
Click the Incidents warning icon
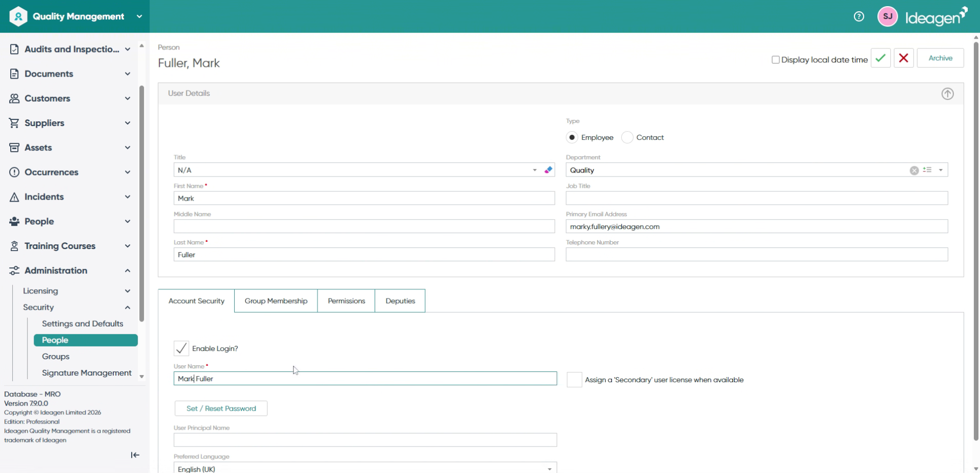(x=14, y=197)
